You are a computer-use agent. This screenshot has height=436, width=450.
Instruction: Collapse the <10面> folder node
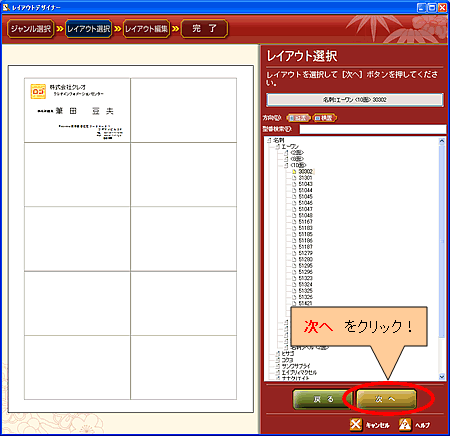coord(286,165)
